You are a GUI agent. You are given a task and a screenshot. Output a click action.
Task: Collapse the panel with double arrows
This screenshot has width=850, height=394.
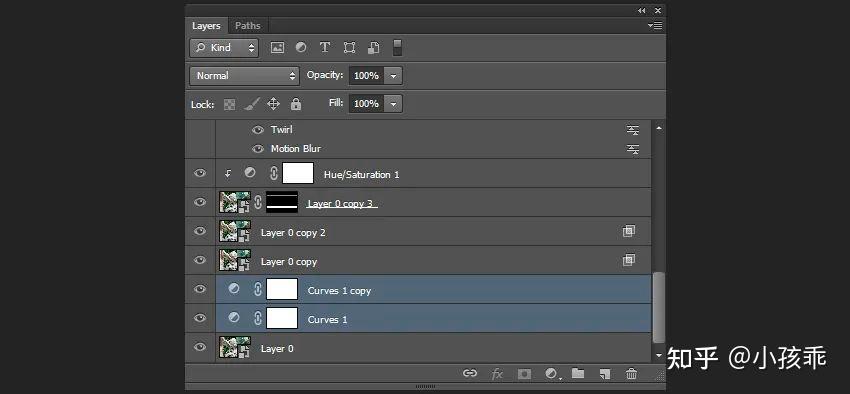coord(642,10)
